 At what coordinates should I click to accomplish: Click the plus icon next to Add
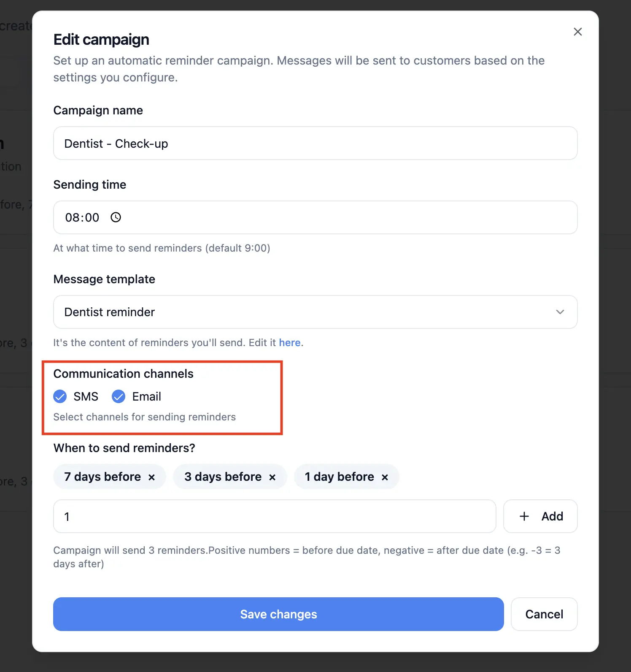(x=524, y=516)
